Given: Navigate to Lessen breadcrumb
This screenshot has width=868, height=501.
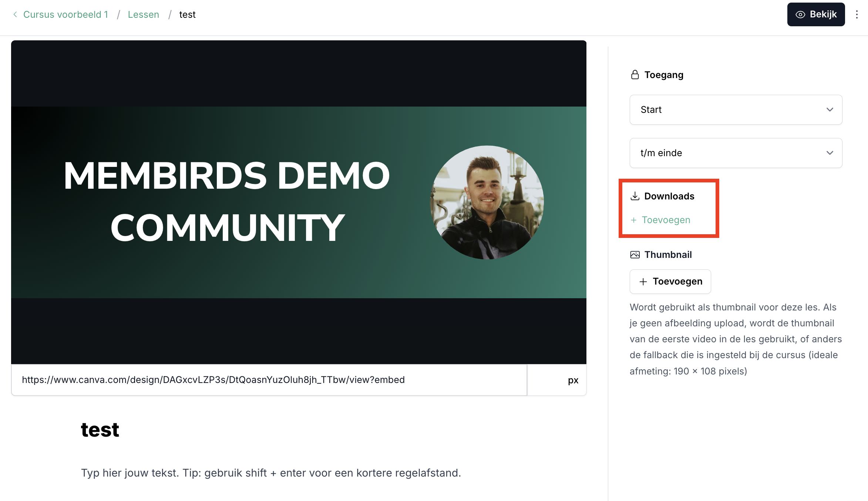Looking at the screenshot, I should [x=144, y=14].
